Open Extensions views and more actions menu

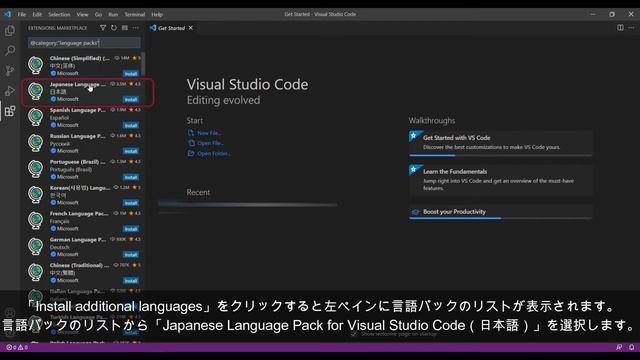136,28
